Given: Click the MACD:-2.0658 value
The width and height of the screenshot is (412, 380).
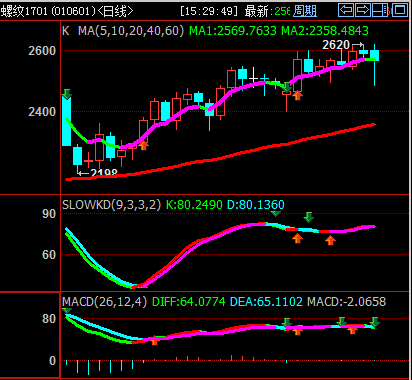Looking at the screenshot, I should pos(347,302).
